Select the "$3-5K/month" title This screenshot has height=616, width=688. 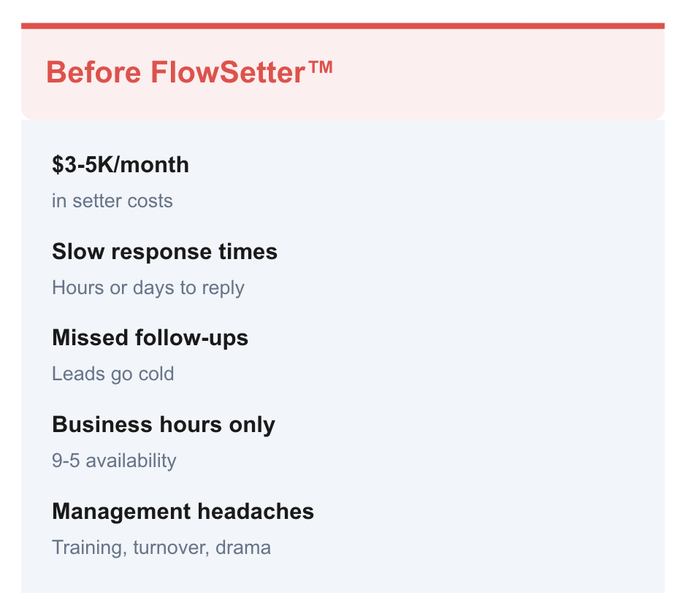[x=121, y=165]
